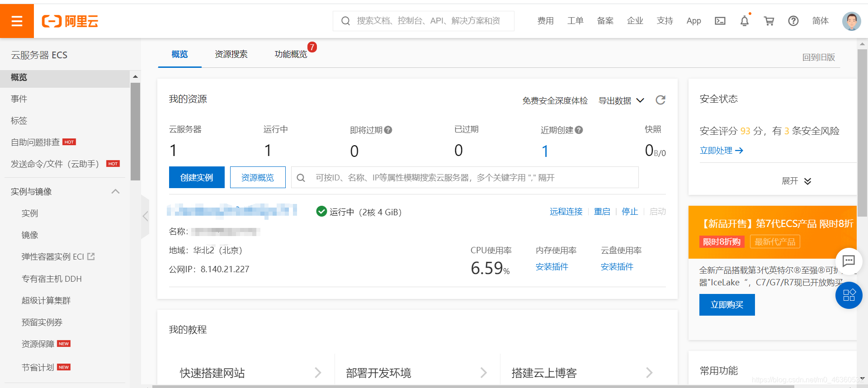
Task: Click the 资源概览 button
Action: pyautogui.click(x=258, y=177)
